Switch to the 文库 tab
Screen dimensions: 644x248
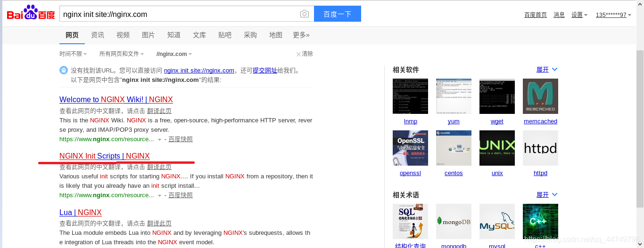199,35
